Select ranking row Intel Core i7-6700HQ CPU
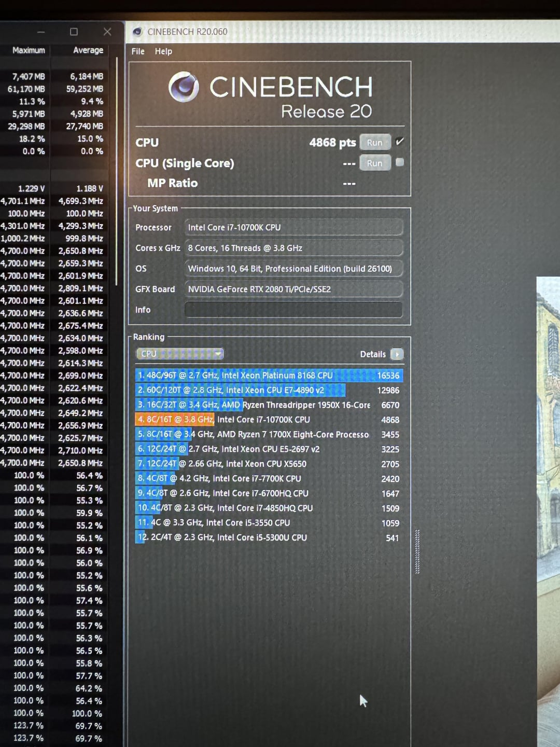This screenshot has width=560, height=747. coord(269,493)
